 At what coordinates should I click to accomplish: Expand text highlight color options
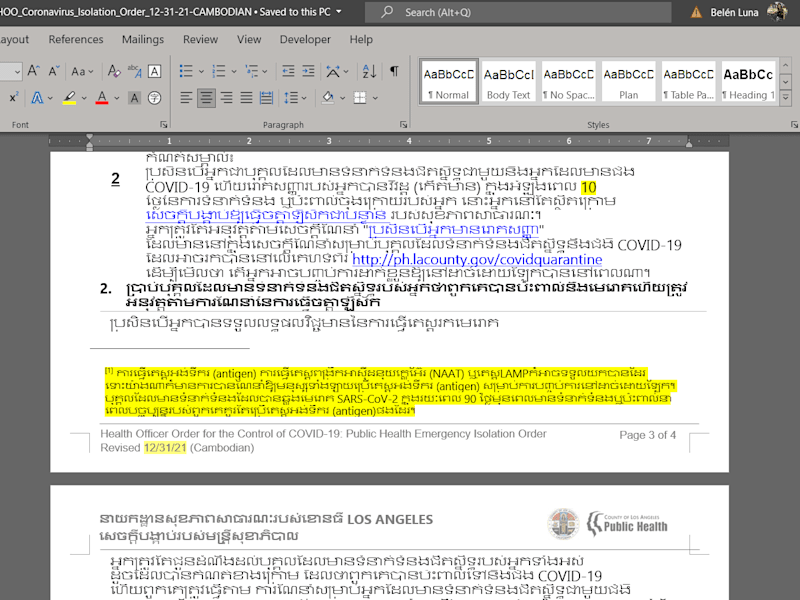coord(84,97)
